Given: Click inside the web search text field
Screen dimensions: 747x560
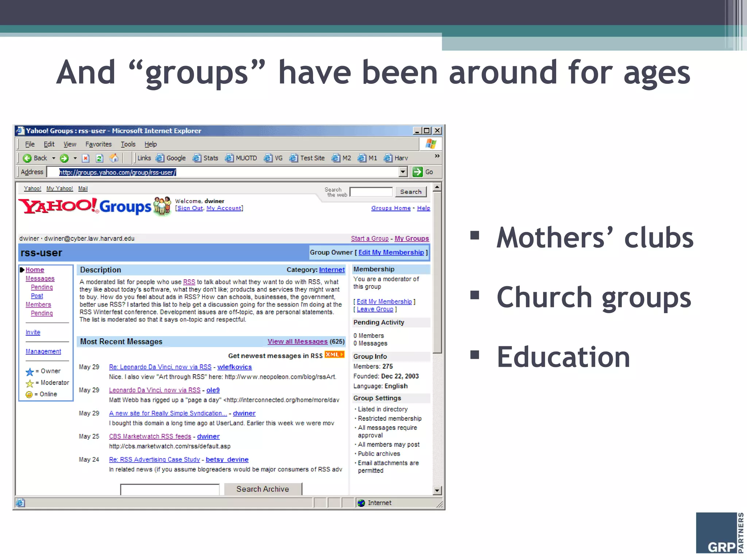Looking at the screenshot, I should [x=371, y=192].
